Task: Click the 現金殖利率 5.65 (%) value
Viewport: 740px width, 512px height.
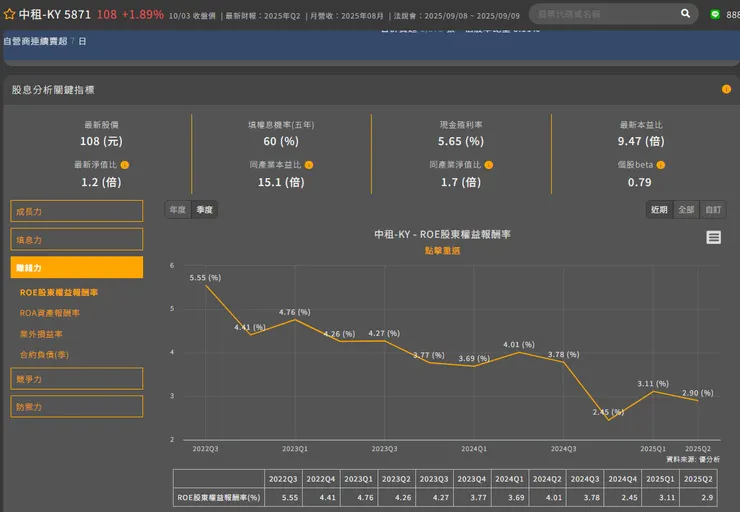Action: tap(461, 141)
